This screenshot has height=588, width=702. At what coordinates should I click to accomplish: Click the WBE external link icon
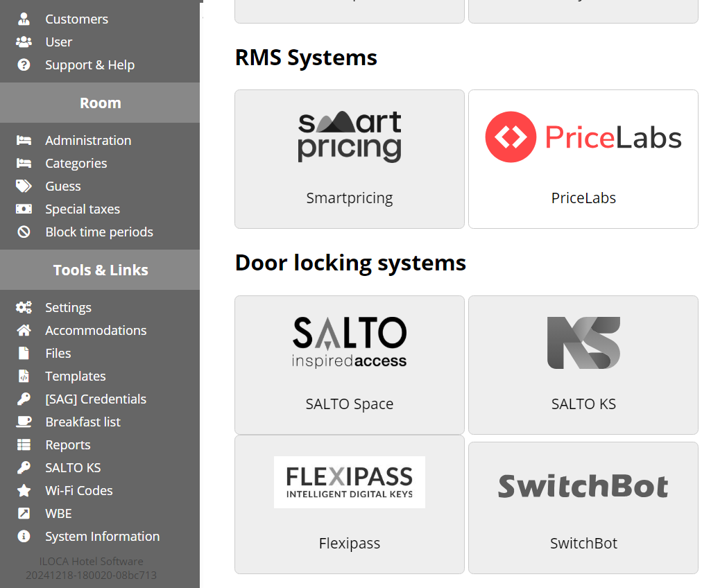(x=24, y=513)
